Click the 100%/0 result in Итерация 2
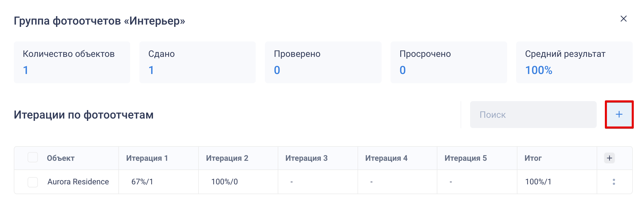The image size is (644, 212). 225,182
